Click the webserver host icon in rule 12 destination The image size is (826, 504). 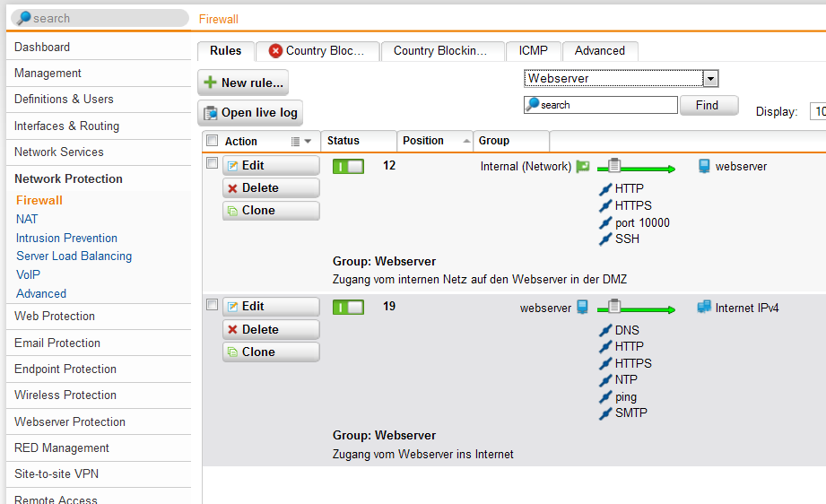[x=704, y=166]
